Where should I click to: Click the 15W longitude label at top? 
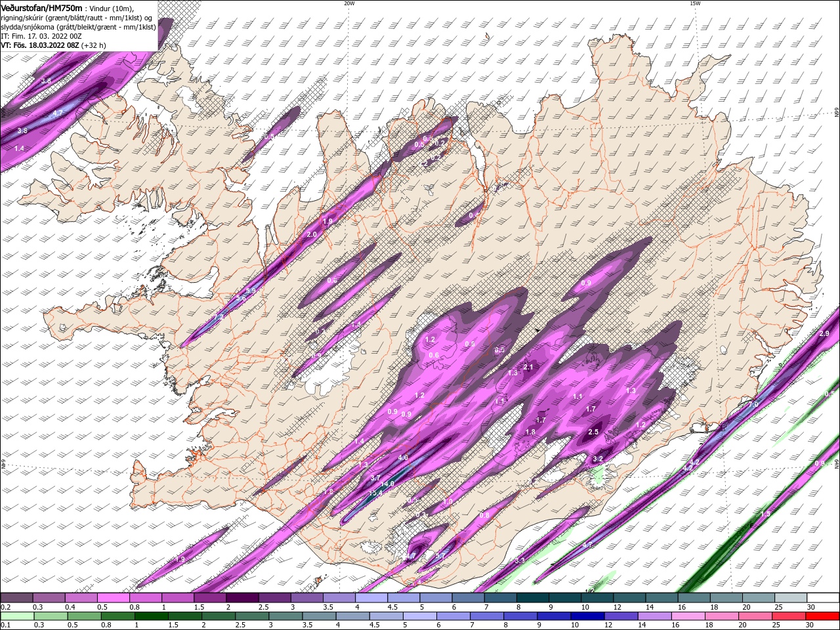695,3
